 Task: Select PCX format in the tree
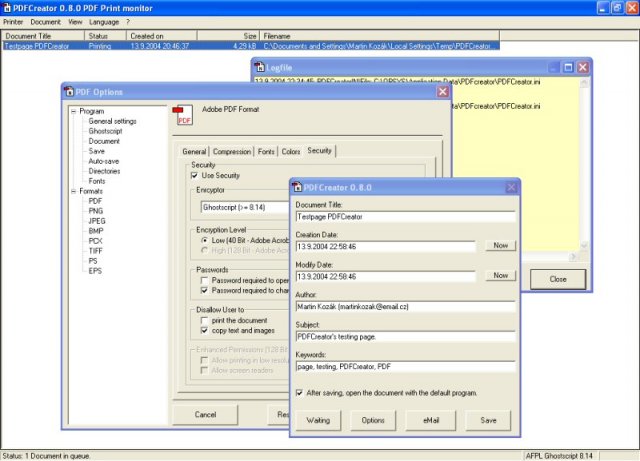(x=96, y=241)
